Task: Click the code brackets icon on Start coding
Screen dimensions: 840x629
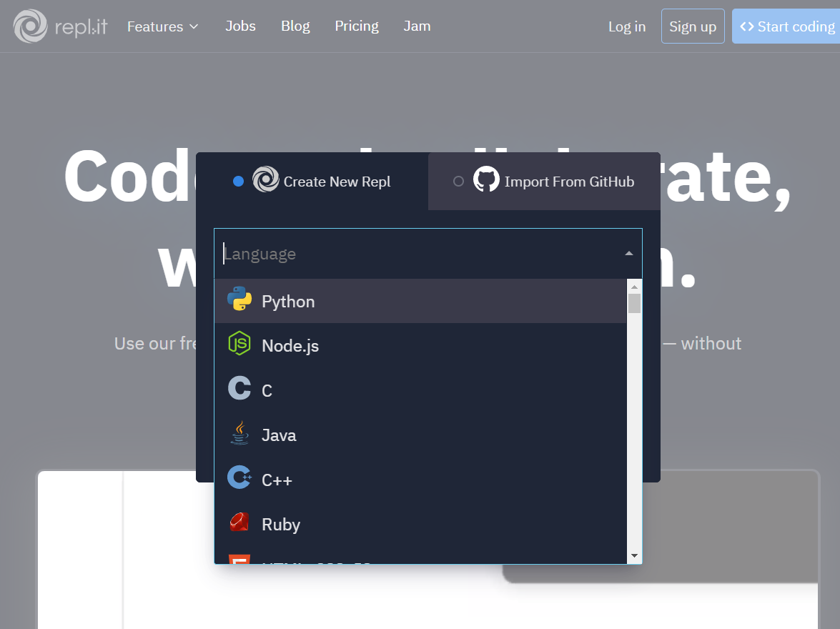Action: 747,26
